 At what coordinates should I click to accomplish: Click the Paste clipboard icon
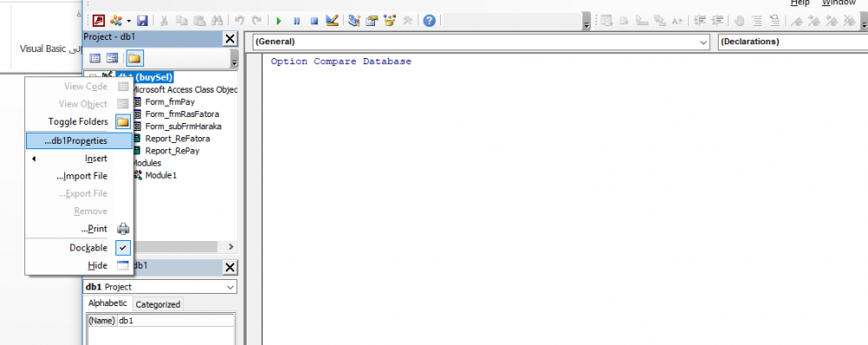tap(200, 21)
